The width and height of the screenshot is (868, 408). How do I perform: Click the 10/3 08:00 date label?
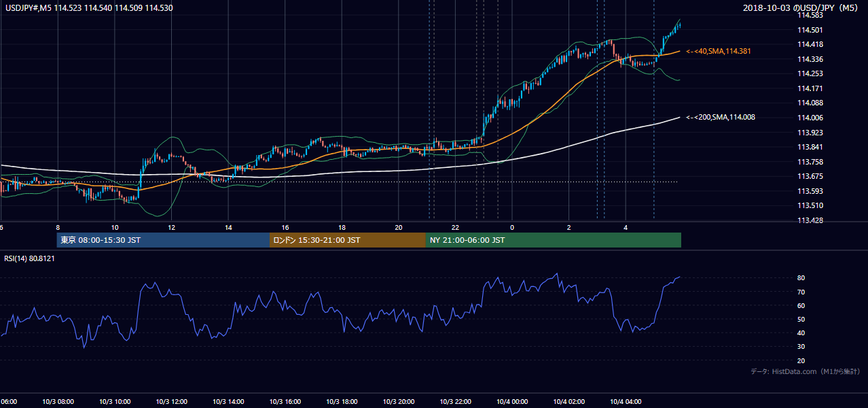[58, 401]
